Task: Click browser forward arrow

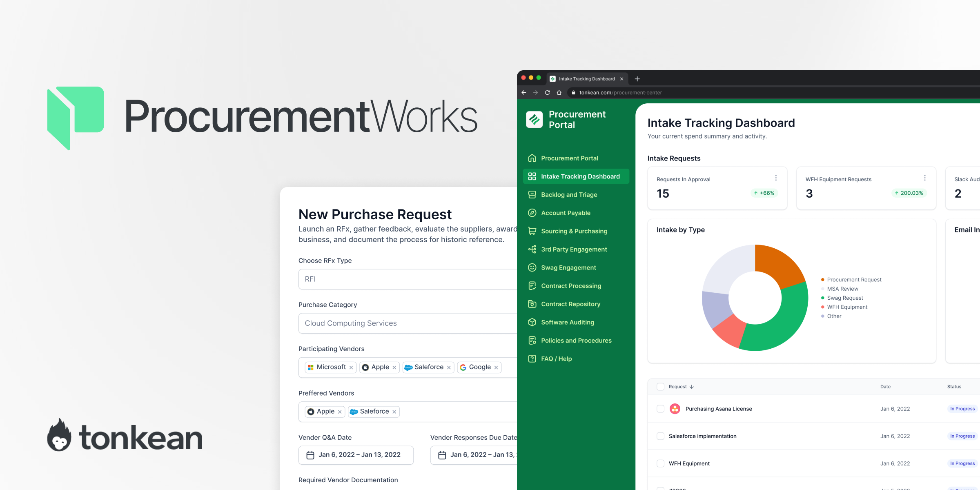Action: coord(536,93)
